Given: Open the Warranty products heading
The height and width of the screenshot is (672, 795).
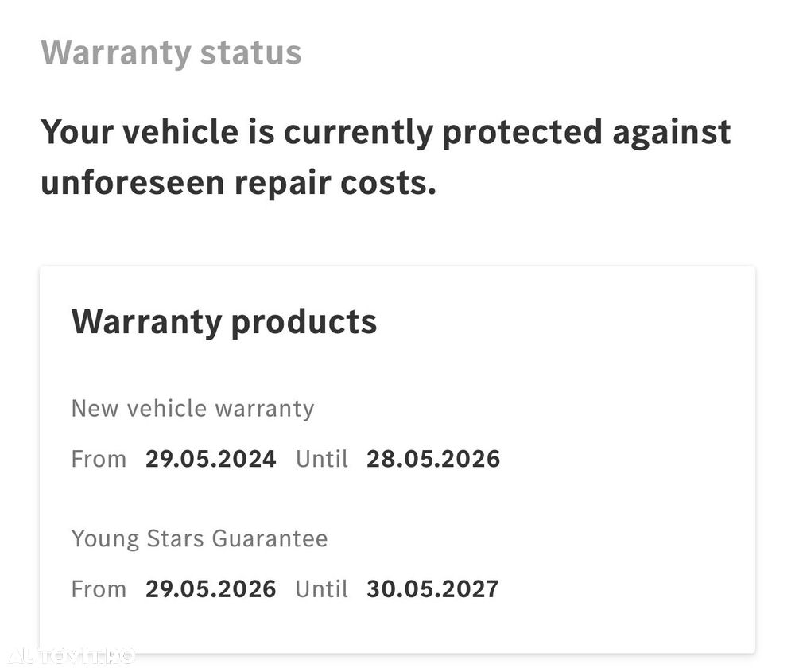Looking at the screenshot, I should [224, 322].
